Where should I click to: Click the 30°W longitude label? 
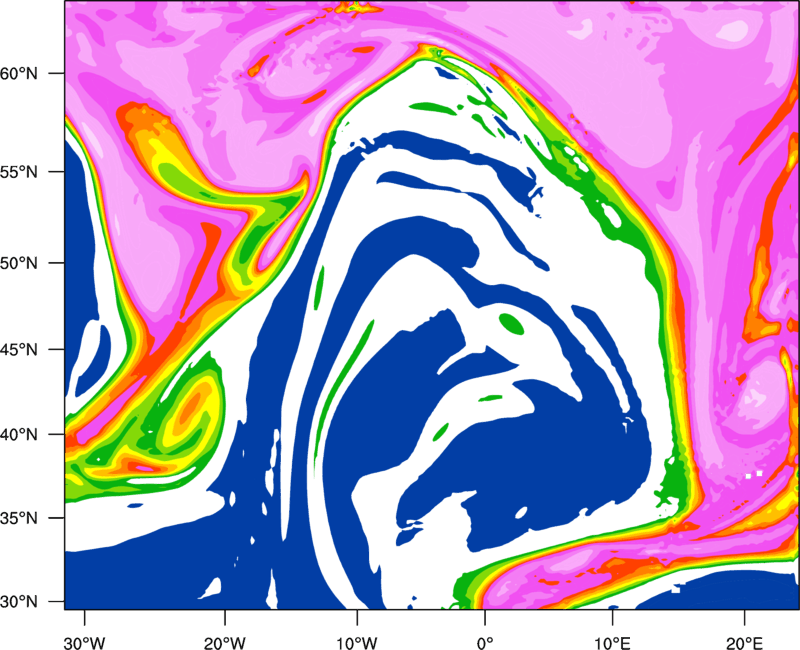84,642
